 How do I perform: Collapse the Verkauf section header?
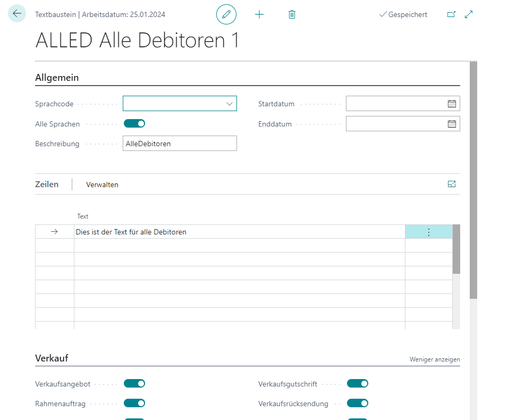52,358
